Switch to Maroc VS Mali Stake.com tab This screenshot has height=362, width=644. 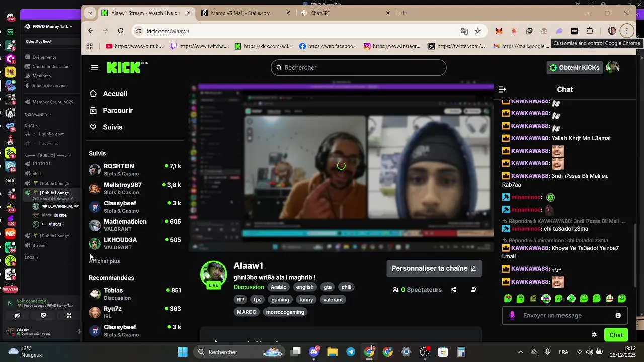point(245,13)
